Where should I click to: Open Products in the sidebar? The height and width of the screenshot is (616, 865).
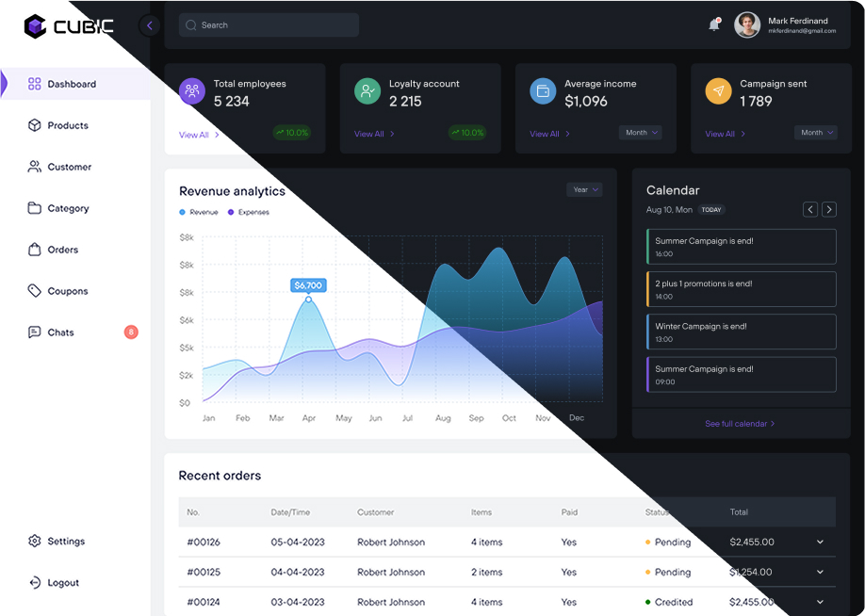click(x=68, y=125)
